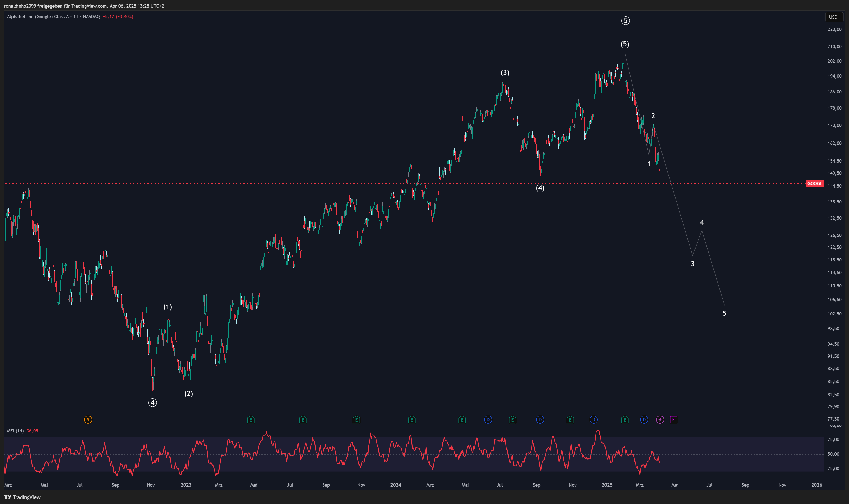Click the purple E upcoming earnings marker
The image size is (849, 504).
[673, 420]
